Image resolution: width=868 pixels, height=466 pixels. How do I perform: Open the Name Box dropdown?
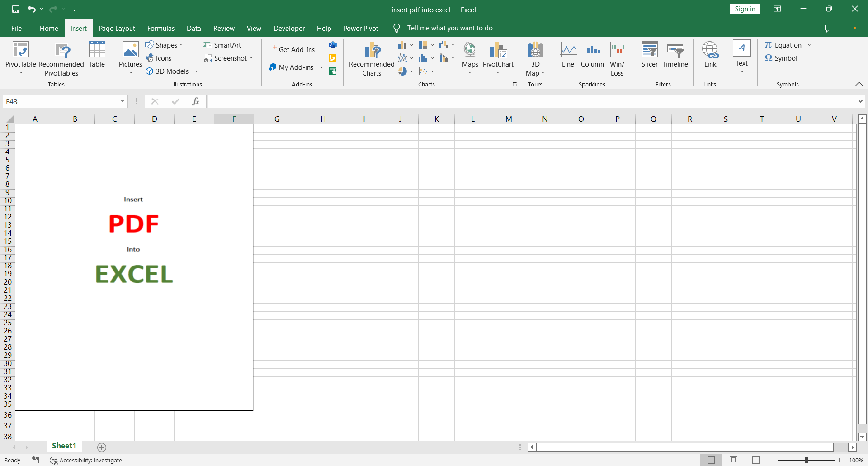(122, 101)
